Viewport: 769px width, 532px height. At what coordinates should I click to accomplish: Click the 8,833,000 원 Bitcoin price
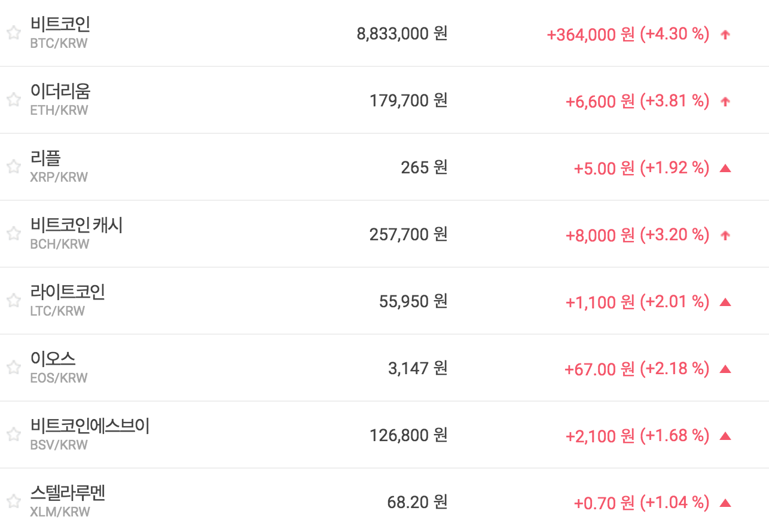pos(402,33)
